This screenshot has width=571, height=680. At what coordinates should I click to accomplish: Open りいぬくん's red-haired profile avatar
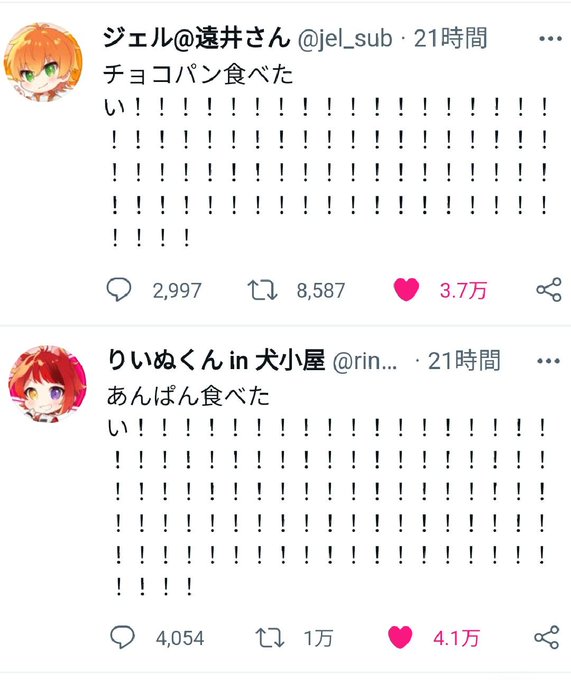[x=47, y=384]
